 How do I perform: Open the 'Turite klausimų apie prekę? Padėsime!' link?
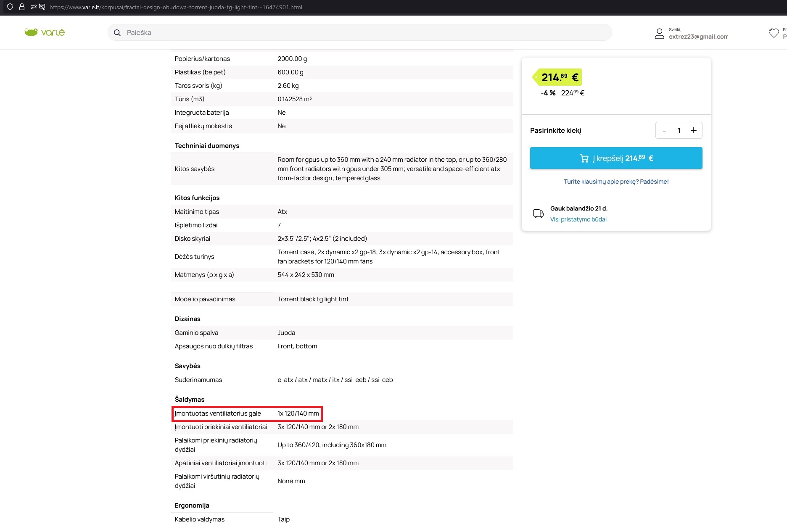coord(616,182)
